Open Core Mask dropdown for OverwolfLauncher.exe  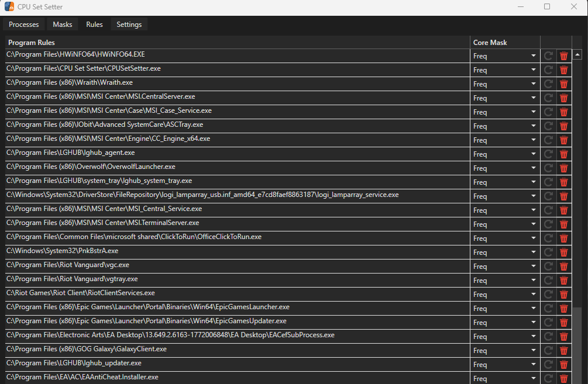tap(505, 168)
